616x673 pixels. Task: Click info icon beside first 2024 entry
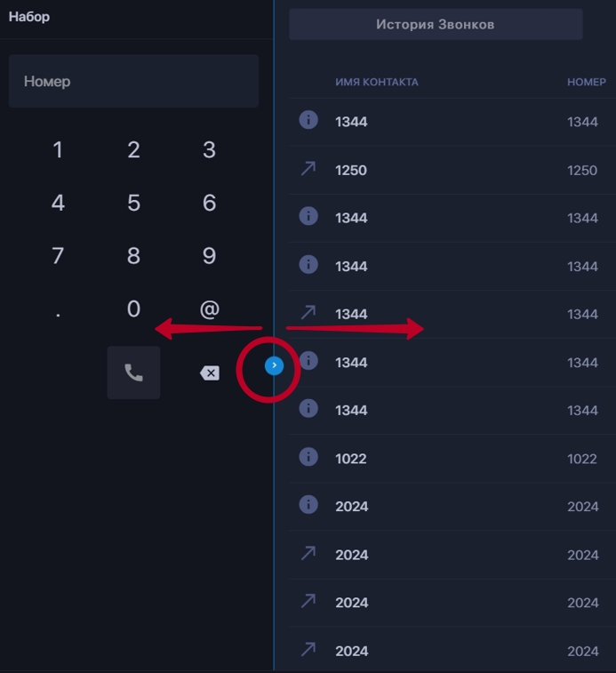click(308, 505)
